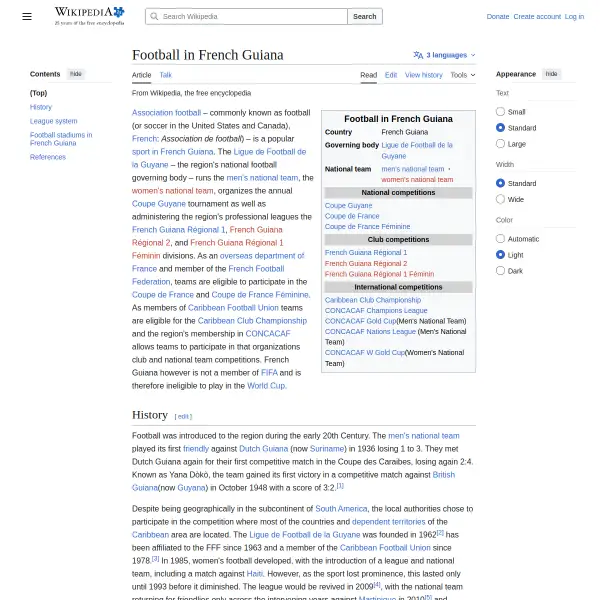Open the Association football link
The image size is (600, 600).
click(x=166, y=113)
